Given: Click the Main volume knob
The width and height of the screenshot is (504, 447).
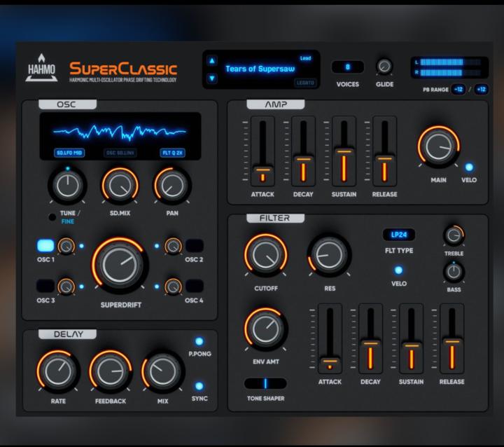Looking at the screenshot, I should [x=439, y=146].
